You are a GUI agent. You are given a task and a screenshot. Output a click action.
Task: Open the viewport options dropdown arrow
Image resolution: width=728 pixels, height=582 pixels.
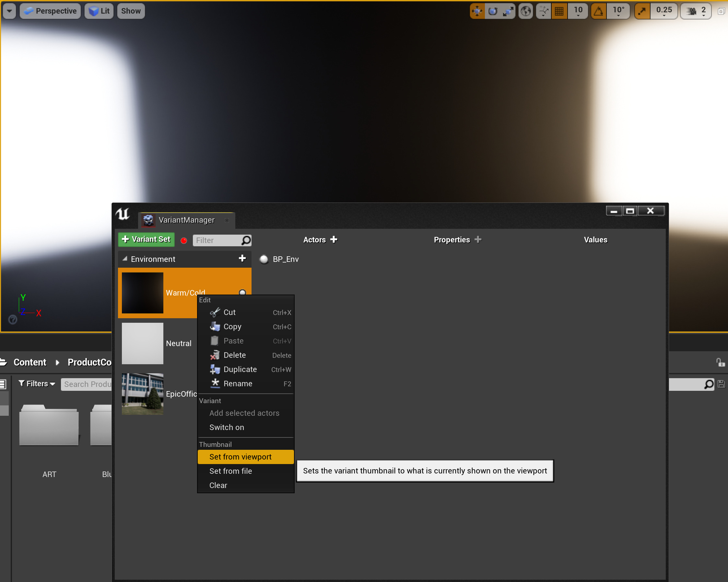pos(9,11)
